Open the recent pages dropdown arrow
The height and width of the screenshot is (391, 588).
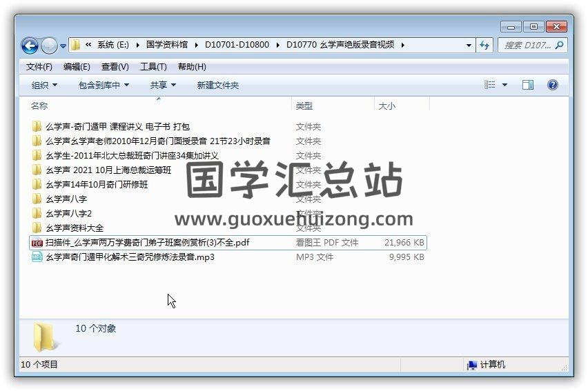click(63, 46)
